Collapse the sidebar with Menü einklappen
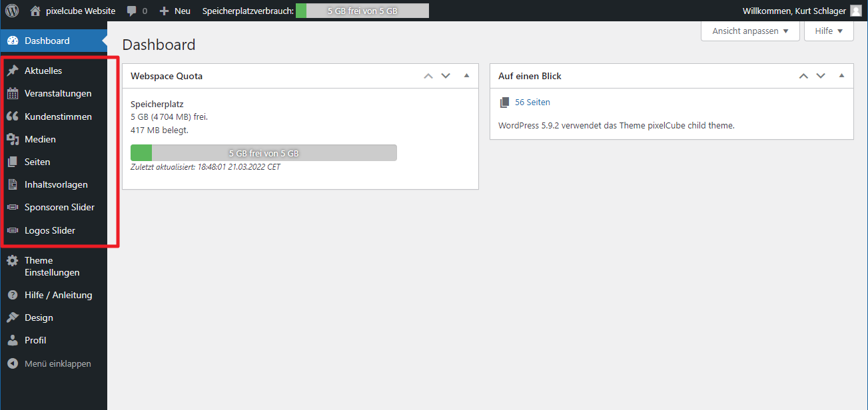This screenshot has height=410, width=868. [57, 363]
